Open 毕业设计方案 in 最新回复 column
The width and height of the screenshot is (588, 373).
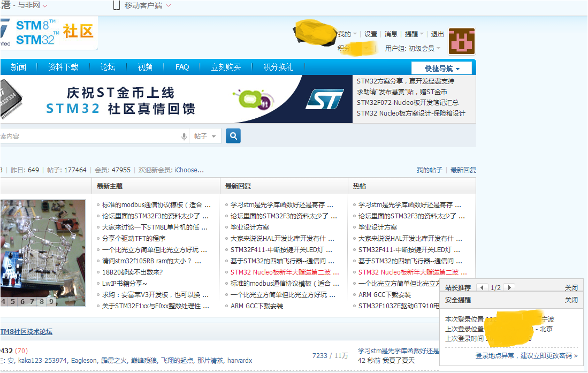coord(250,227)
